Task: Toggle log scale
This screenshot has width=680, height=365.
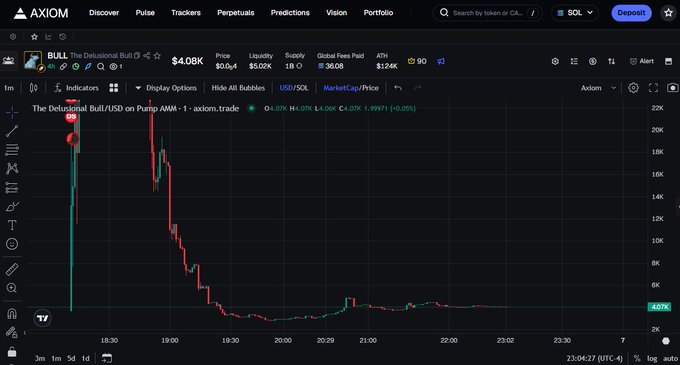Action: click(652, 358)
